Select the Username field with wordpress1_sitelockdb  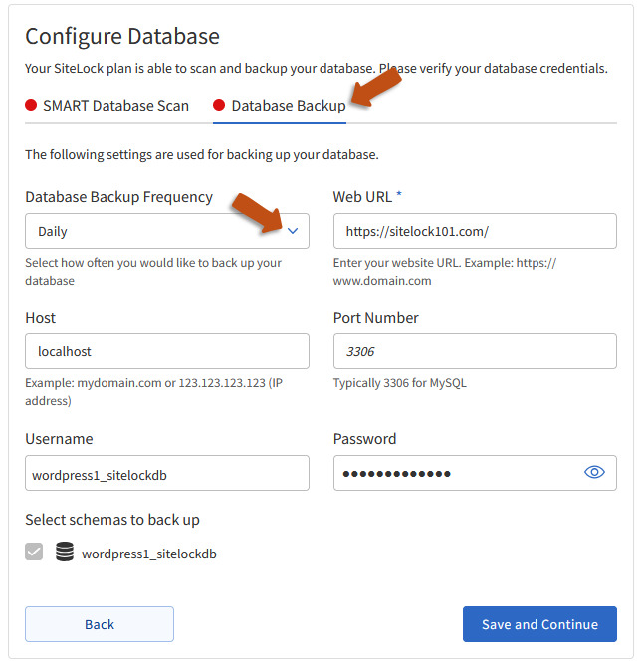166,473
